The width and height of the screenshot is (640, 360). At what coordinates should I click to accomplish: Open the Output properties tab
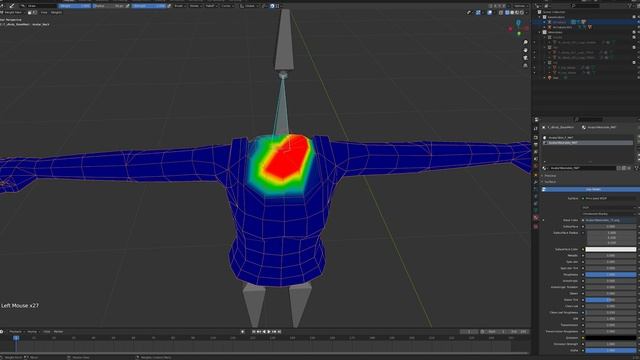pos(536,144)
